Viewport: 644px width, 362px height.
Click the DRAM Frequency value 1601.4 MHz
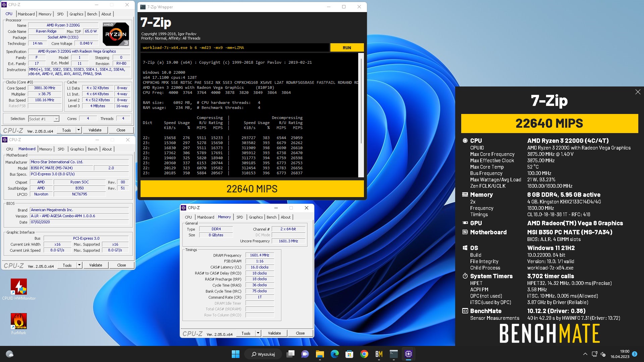[x=260, y=255]
